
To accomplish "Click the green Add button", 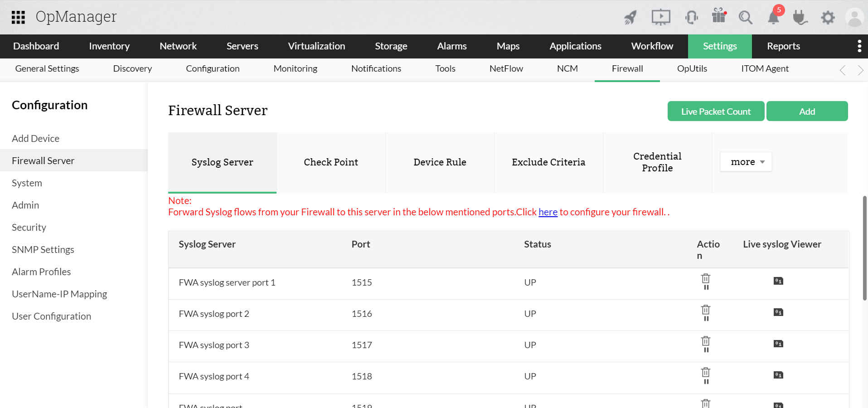I will [x=807, y=112].
